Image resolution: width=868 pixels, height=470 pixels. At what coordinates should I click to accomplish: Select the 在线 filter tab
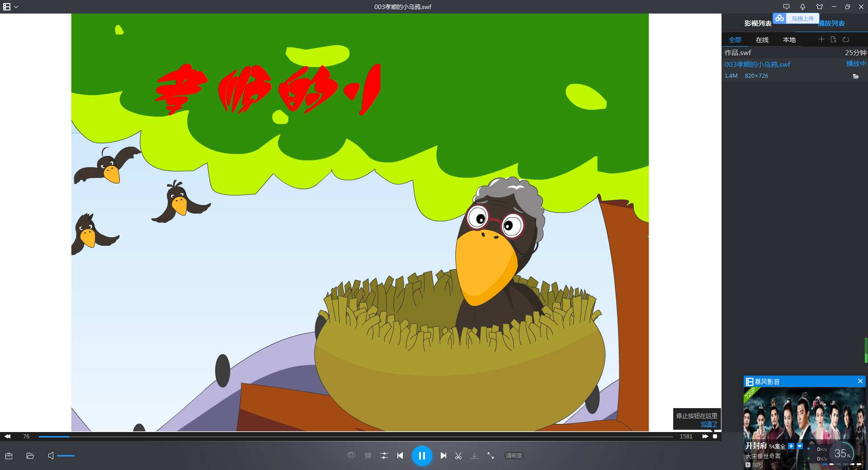pyautogui.click(x=762, y=40)
